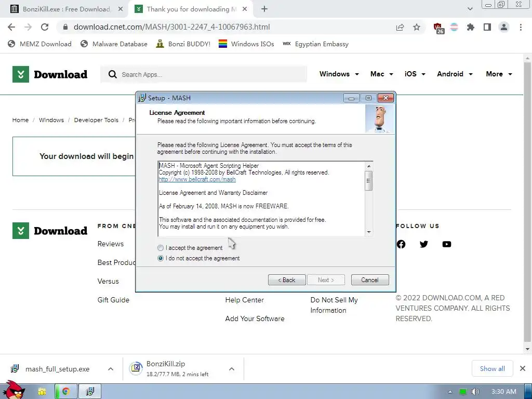
Task: Open the Egyptian Embassy bookmark
Action: click(315, 44)
